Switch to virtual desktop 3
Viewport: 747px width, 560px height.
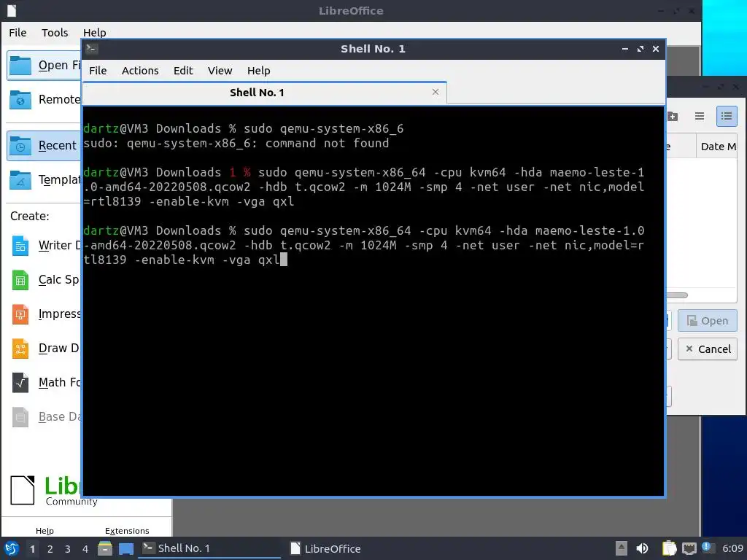68,549
